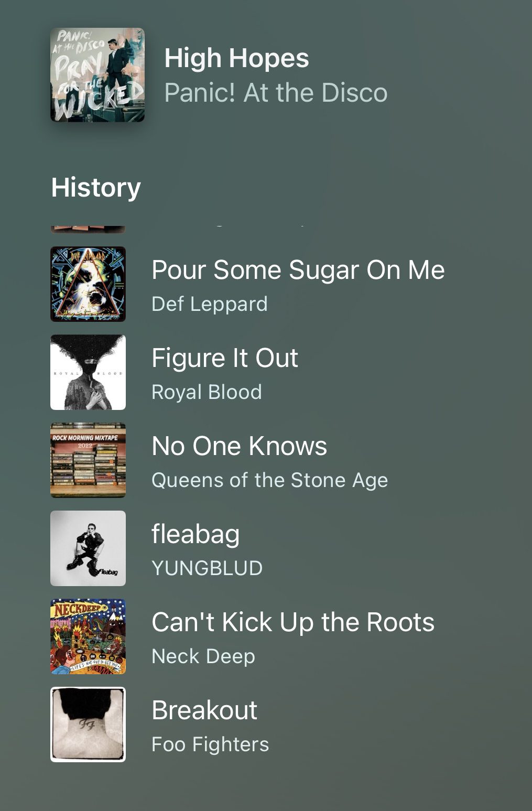The image size is (532, 811).
Task: Open the High Hopes song title
Action: pos(236,58)
